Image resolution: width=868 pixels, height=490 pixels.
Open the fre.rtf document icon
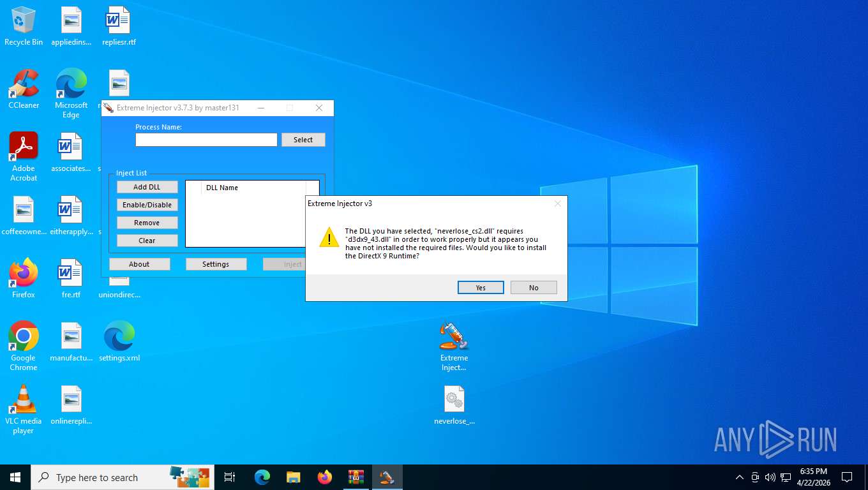tap(71, 279)
